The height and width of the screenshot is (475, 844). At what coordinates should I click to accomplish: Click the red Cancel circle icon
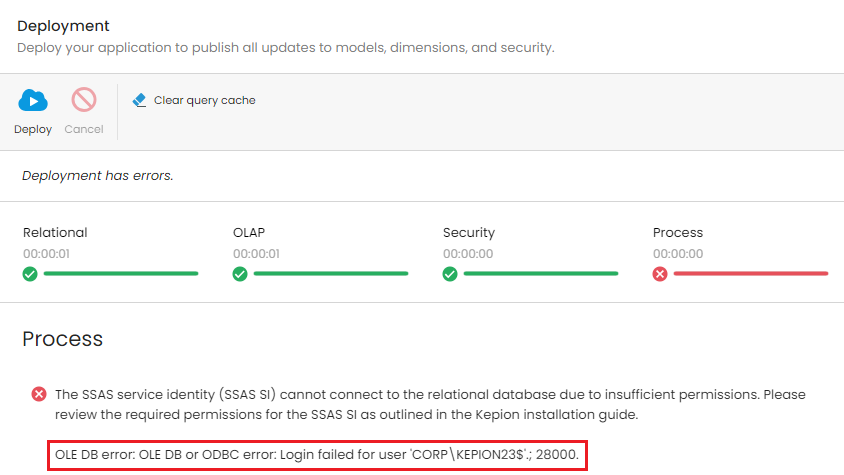tap(84, 100)
